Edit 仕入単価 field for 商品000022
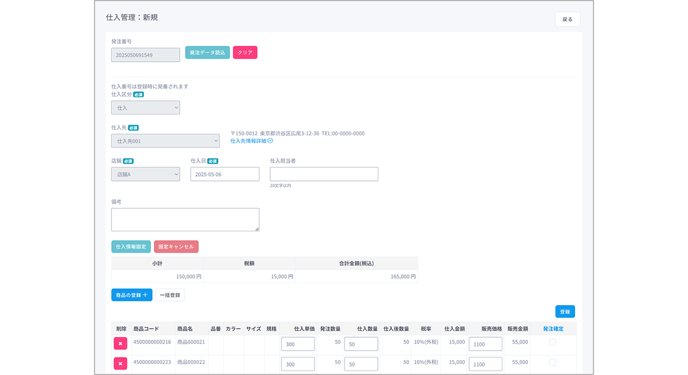Screen dimensions: 688x375 298,364
